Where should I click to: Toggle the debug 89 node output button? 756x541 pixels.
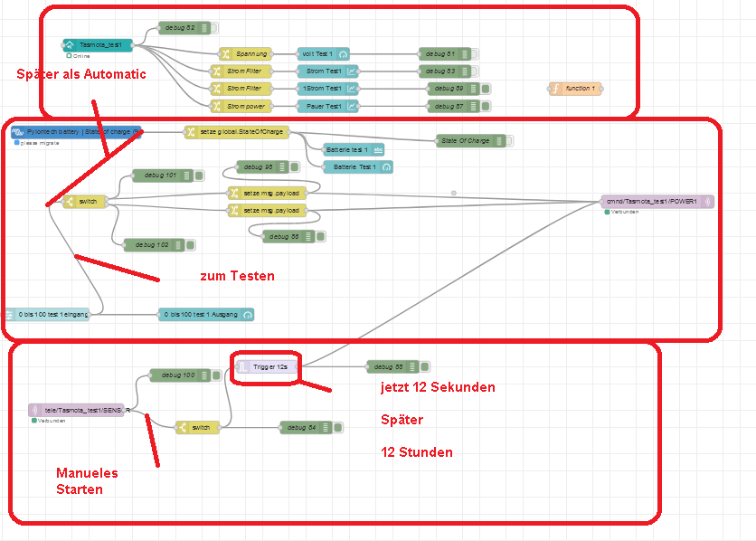tap(486, 89)
